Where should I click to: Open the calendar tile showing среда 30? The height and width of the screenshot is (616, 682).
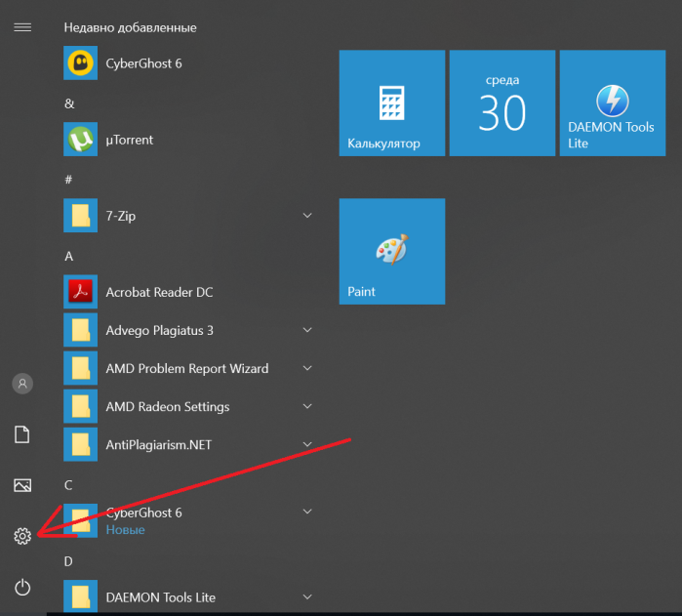(x=501, y=103)
